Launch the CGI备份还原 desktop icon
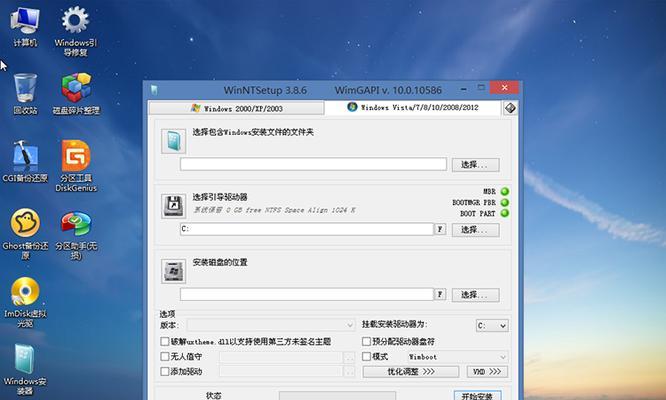The height and width of the screenshot is (400, 666). (x=25, y=161)
